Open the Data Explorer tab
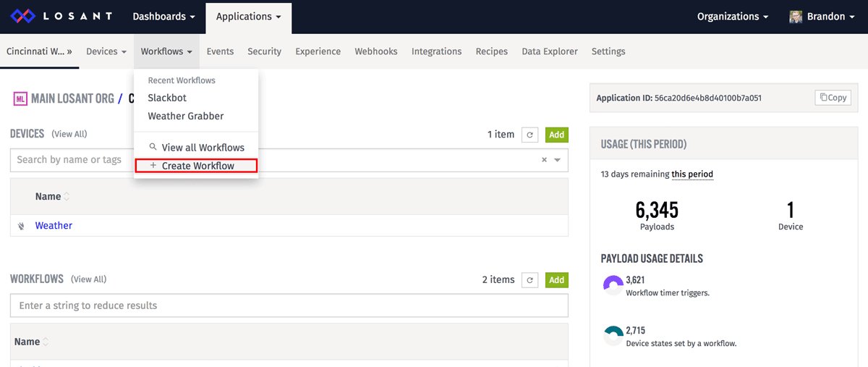This screenshot has width=868, height=367. 550,51
